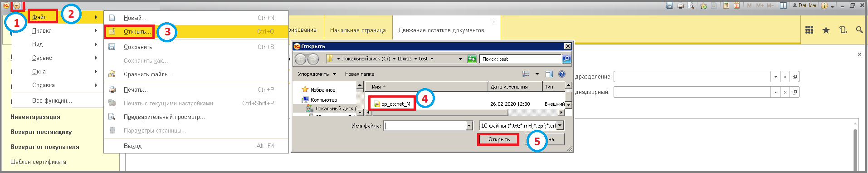Select Открыть... in File submenu
Viewport: 868px width, 173px height.
coord(196,32)
